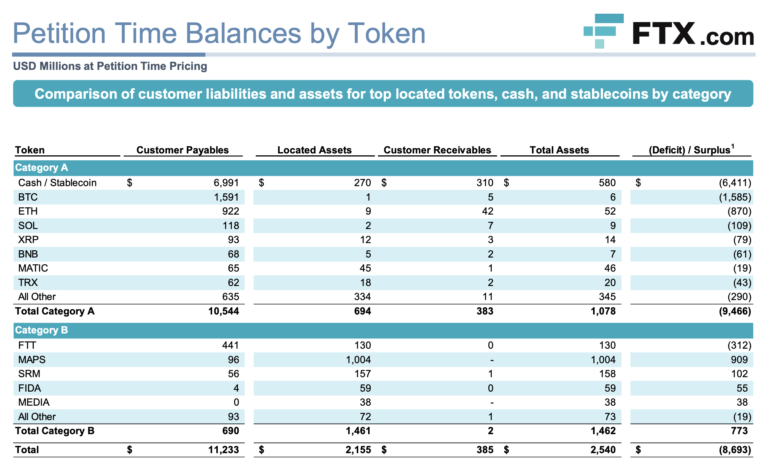Click the 'Total Assets' column header

tap(559, 150)
